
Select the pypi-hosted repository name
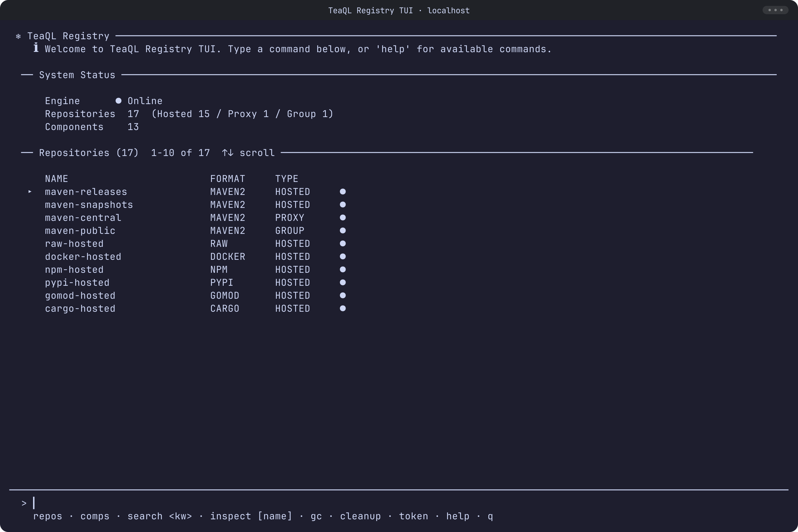click(77, 283)
